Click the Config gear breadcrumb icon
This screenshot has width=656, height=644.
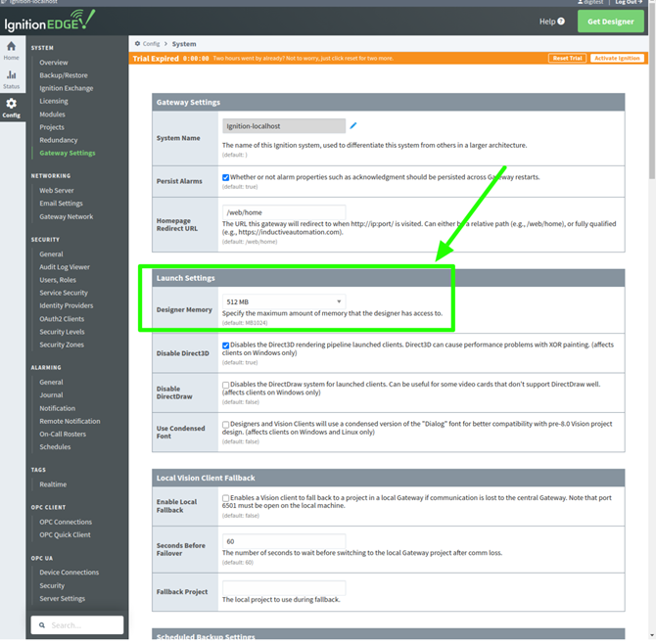tap(137, 43)
